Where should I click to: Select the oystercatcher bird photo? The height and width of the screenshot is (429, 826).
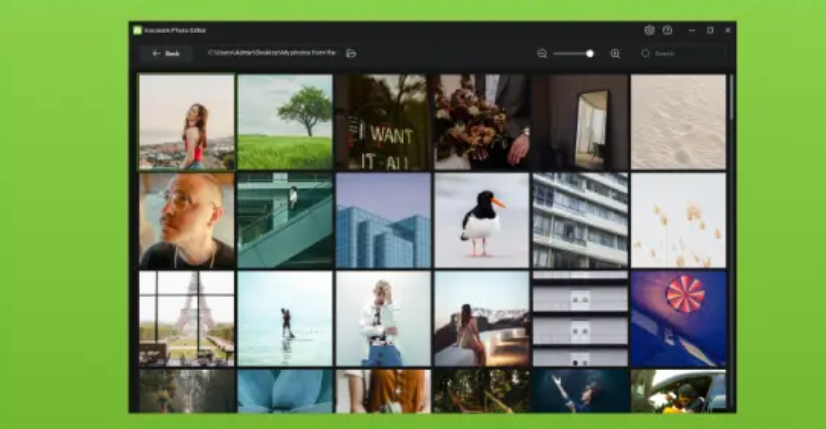(481, 220)
